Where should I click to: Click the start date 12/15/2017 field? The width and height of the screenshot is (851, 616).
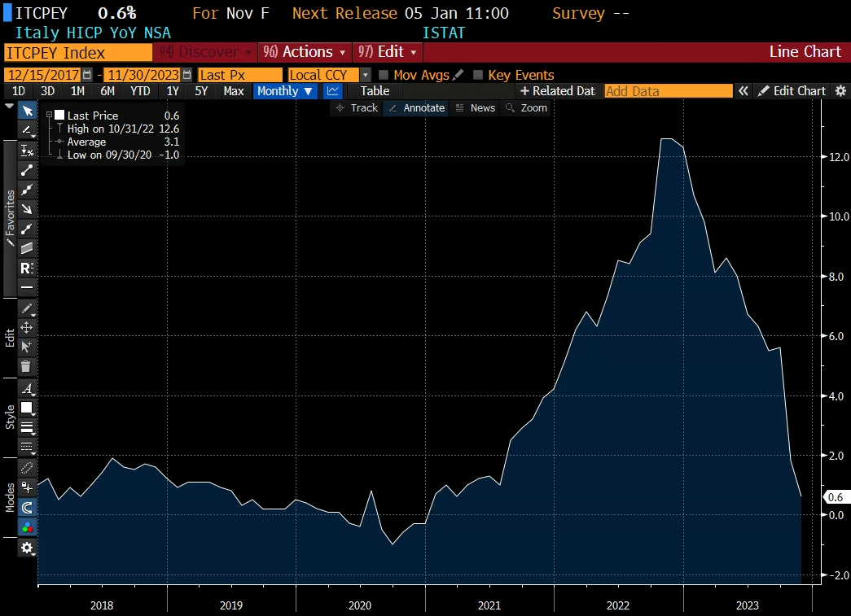tap(42, 75)
